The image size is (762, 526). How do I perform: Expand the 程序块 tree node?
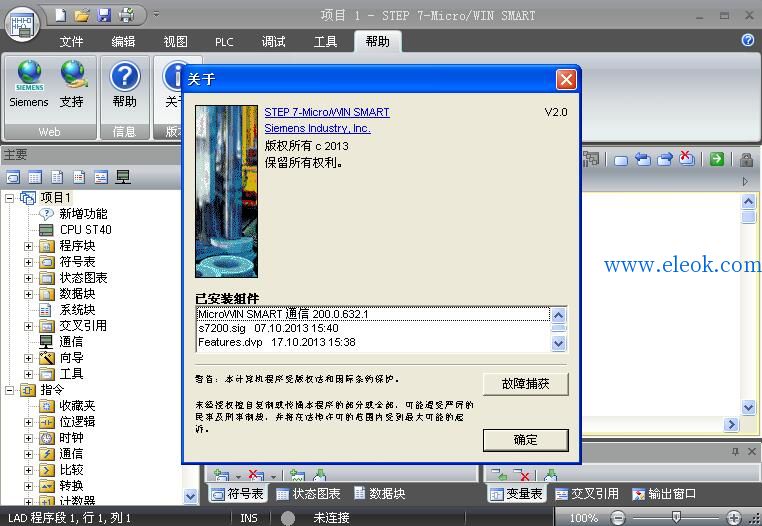[29, 246]
